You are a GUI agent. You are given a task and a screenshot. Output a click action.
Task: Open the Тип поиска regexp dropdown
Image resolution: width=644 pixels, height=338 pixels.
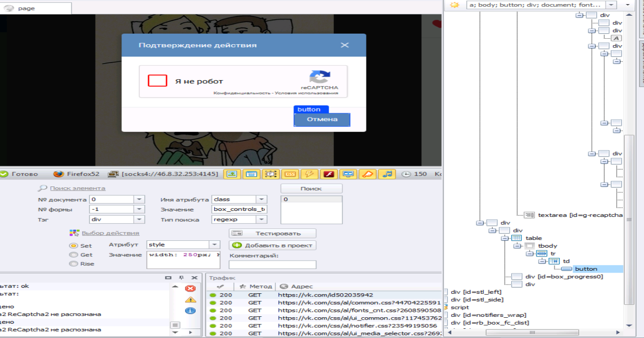[262, 220]
